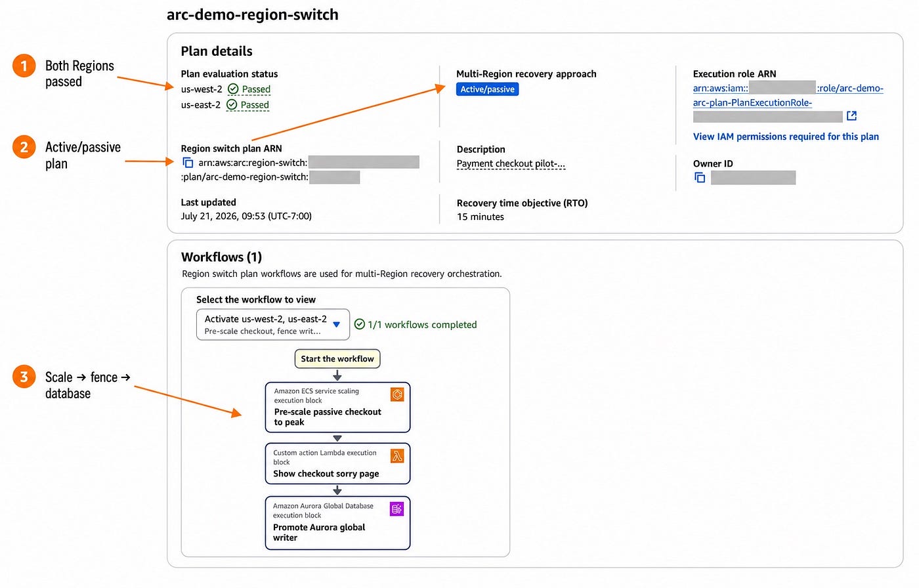The width and height of the screenshot is (919, 588).
Task: Click the Description label
Action: tap(481, 149)
